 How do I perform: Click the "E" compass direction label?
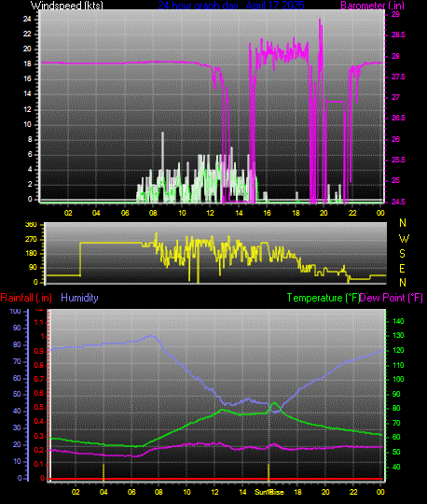tap(402, 269)
